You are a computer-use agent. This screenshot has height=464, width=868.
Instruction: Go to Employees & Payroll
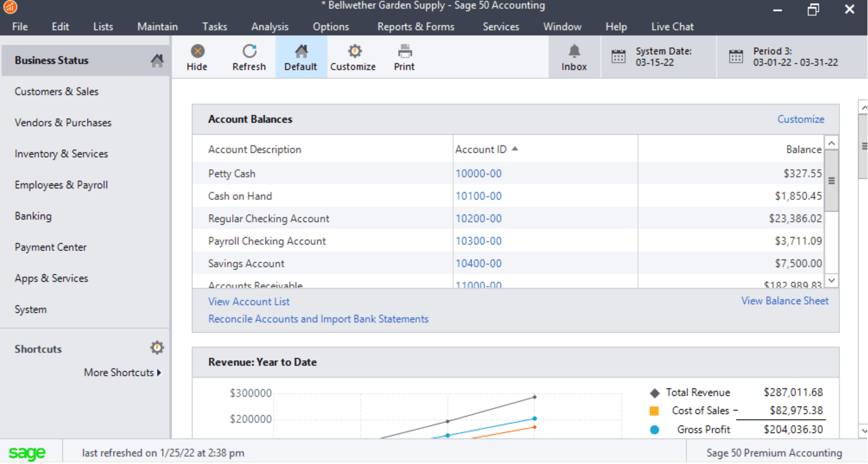click(61, 185)
